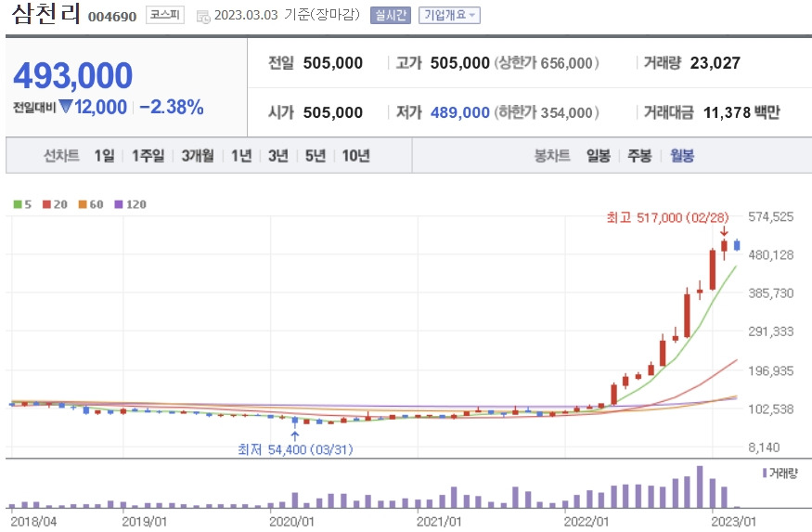Click the orange 60 moving-average legend swatch
This screenshot has width=812, height=532.
click(83, 204)
